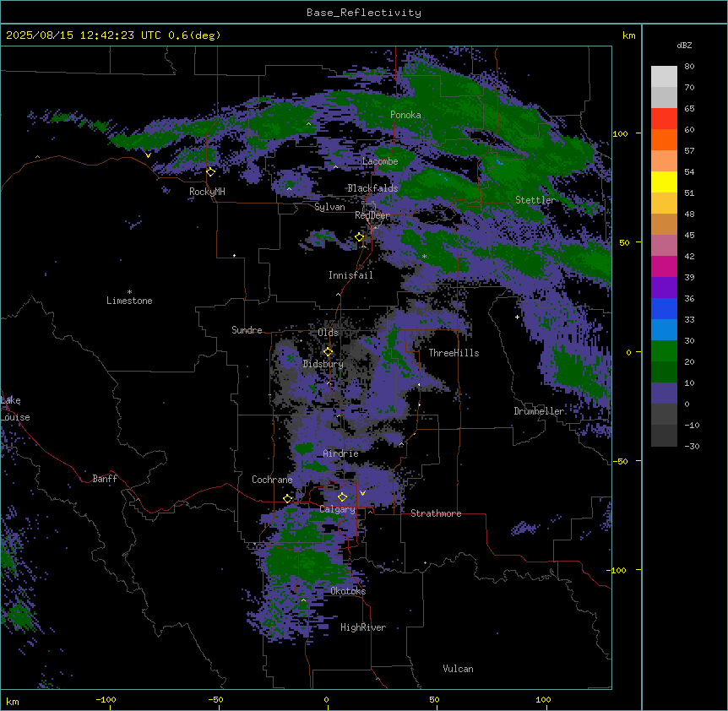
Task: Click the yellow diamond marker beside Cochrane
Action: (x=287, y=499)
